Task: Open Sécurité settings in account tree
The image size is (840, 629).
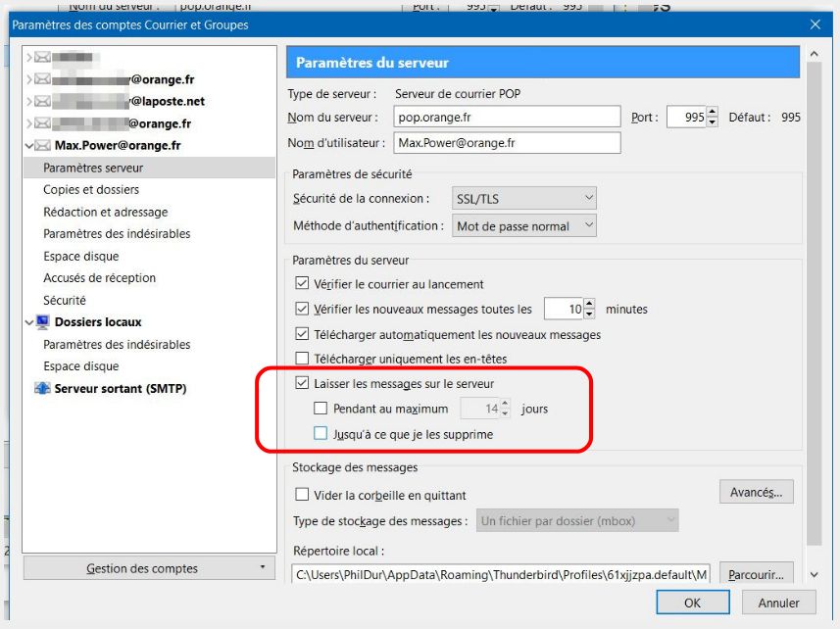Action: tap(65, 301)
